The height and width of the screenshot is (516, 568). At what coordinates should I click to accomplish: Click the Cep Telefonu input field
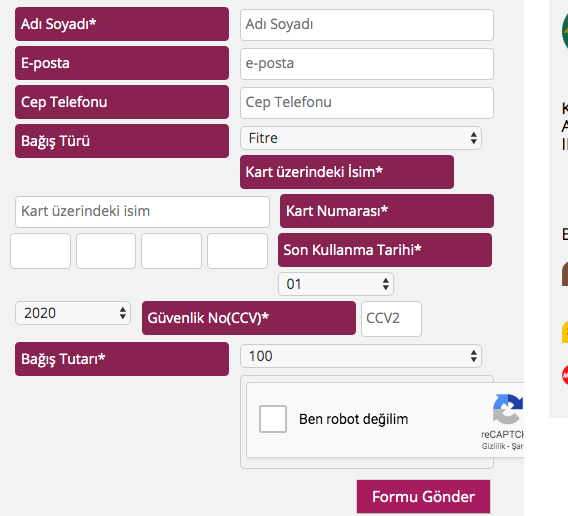[x=367, y=103]
